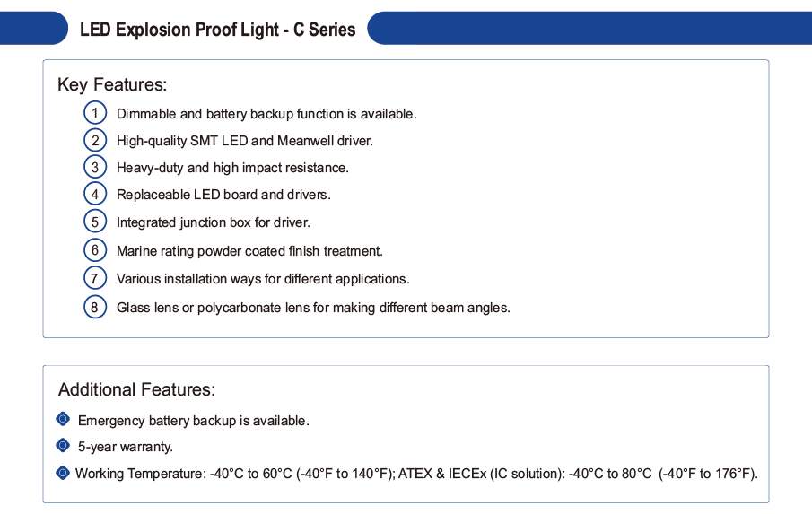
Task: Click the circled number 2 icon
Action: (95, 140)
